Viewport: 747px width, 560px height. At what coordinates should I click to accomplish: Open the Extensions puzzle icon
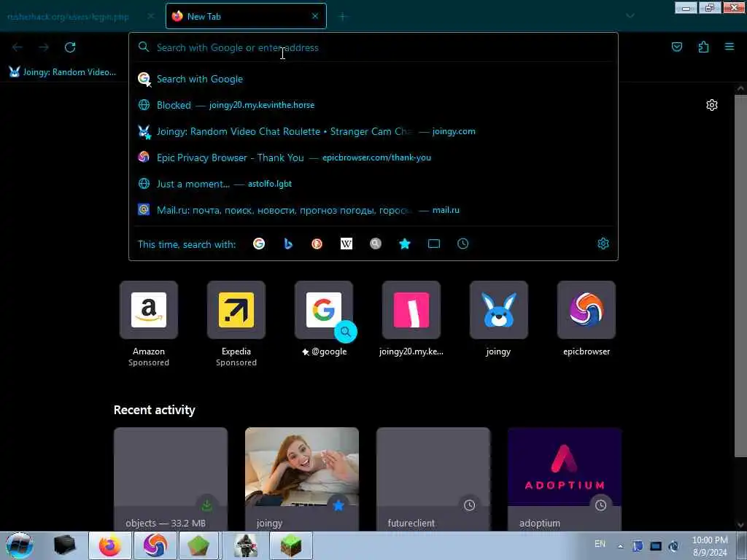coord(703,47)
